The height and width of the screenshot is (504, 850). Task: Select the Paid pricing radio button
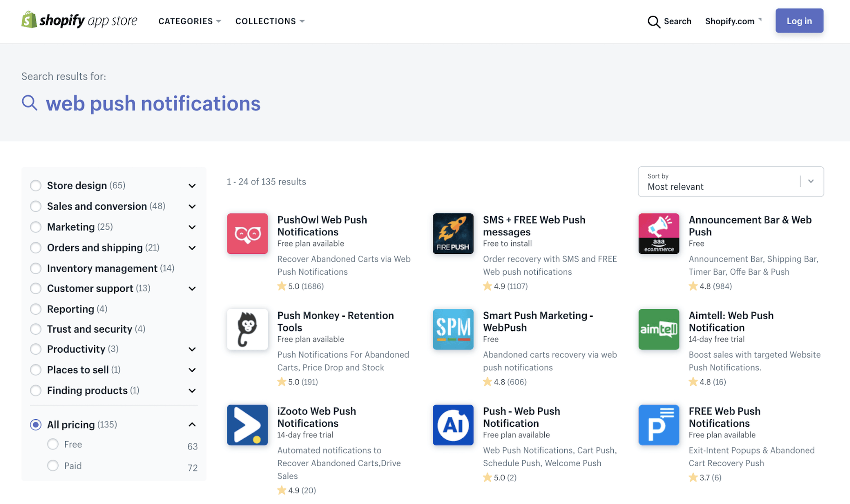53,465
